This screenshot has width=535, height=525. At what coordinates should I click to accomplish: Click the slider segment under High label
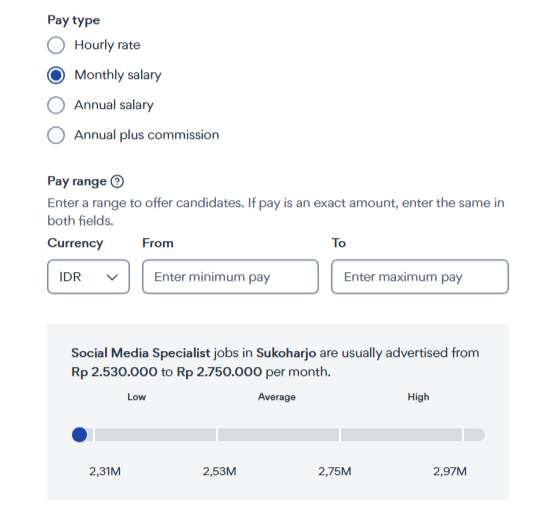[x=401, y=435]
